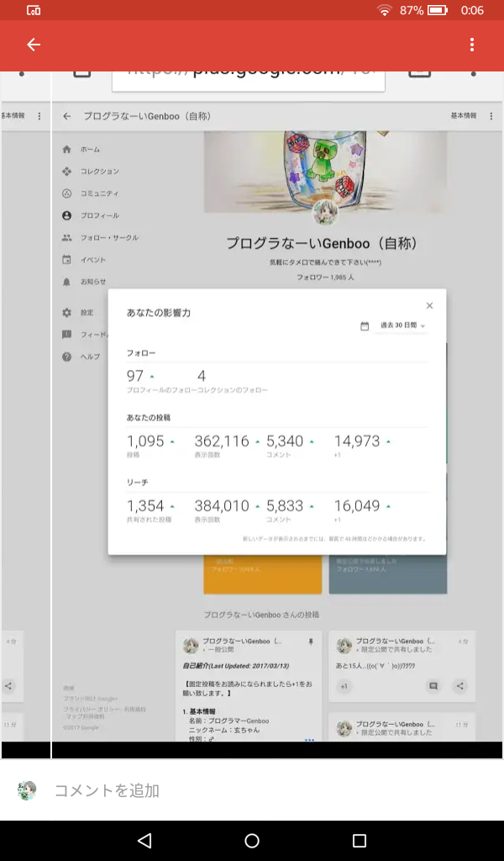Tap the Android recent apps square

[360, 841]
